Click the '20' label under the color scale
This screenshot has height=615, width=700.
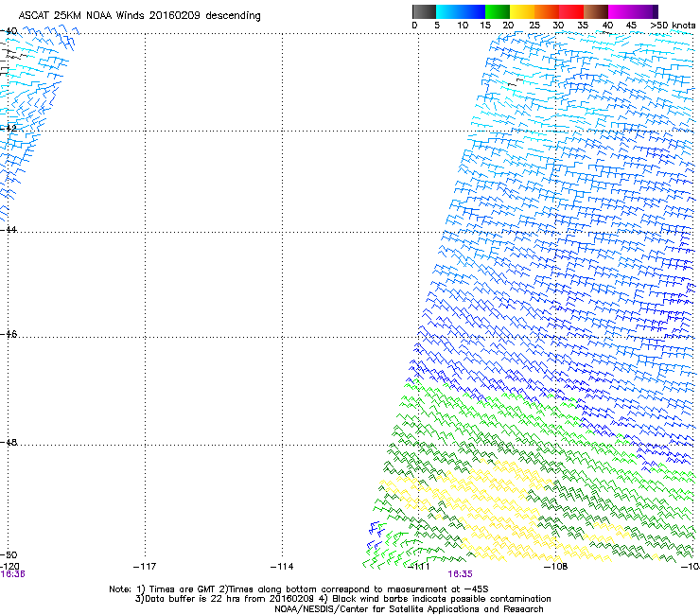click(x=508, y=26)
